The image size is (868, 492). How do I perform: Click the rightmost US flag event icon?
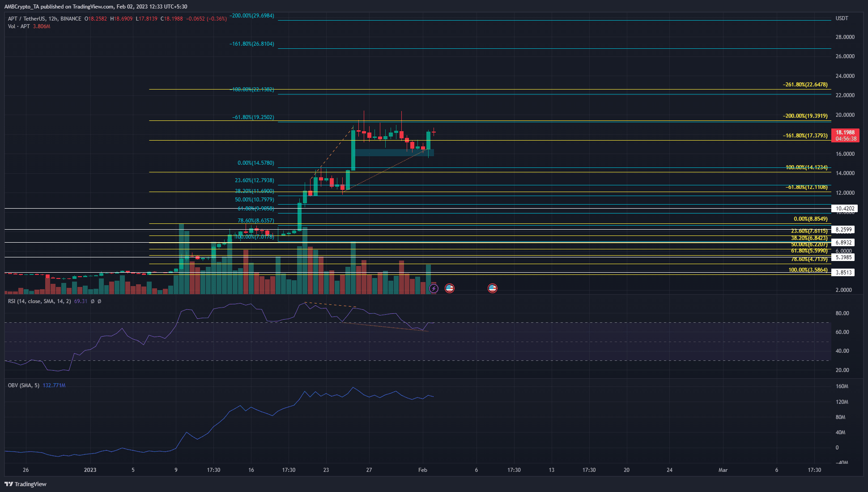pyautogui.click(x=493, y=288)
